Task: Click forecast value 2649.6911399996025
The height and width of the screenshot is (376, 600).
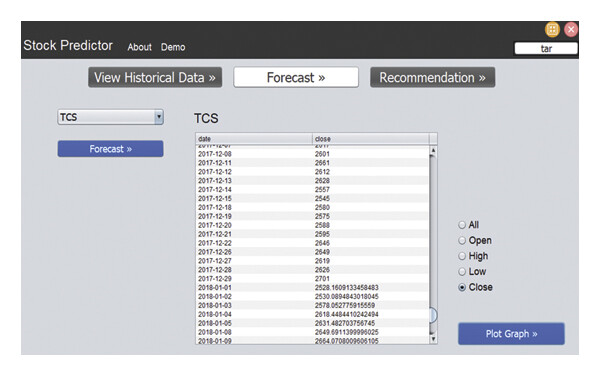Action: pos(347,332)
